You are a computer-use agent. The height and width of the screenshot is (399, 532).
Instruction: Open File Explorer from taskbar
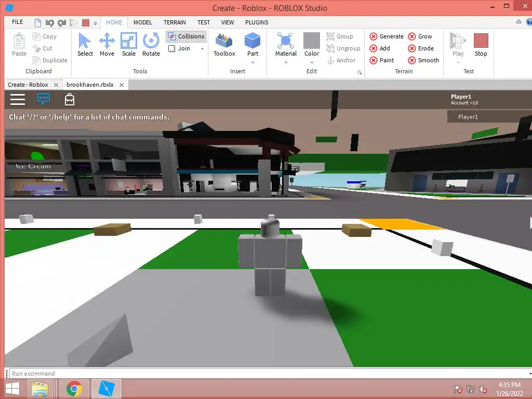tap(40, 389)
